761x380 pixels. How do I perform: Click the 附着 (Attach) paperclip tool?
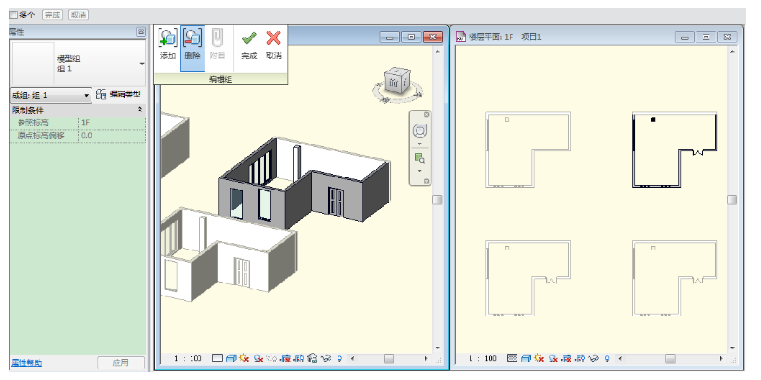[217, 45]
